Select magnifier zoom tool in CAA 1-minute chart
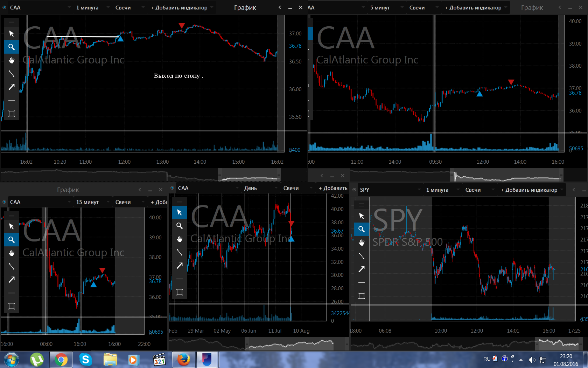 click(12, 47)
